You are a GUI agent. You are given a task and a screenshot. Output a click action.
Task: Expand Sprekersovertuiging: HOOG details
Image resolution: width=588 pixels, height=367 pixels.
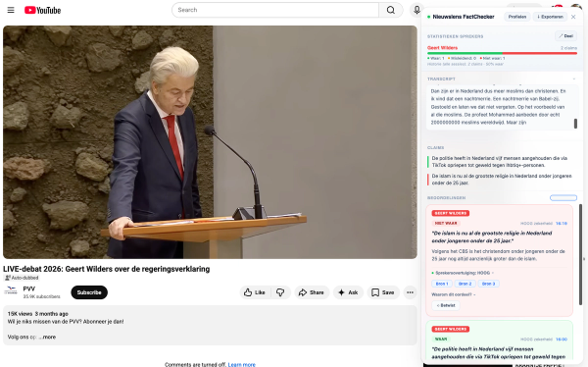point(464,273)
